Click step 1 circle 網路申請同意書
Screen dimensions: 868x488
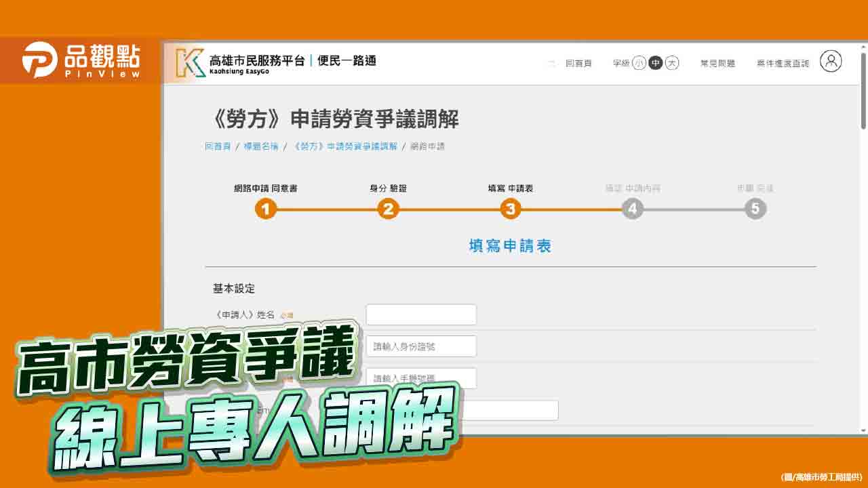coord(266,209)
